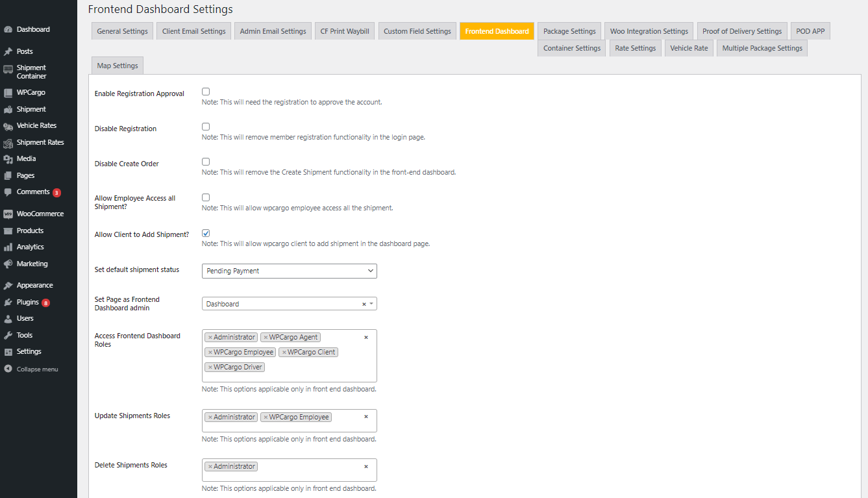
Task: Switch to Woo Integration Settings tab
Action: pyautogui.click(x=649, y=31)
